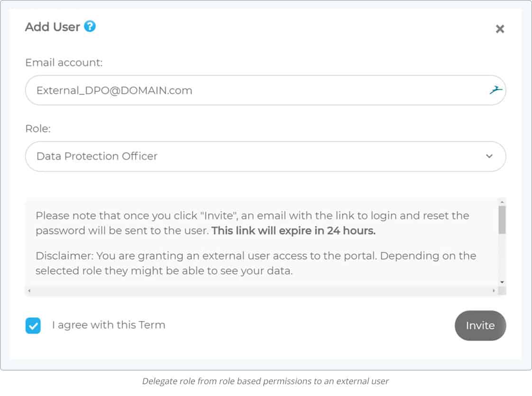
Task: Click the bold "expire in 24 hours" text
Action: coord(327,231)
